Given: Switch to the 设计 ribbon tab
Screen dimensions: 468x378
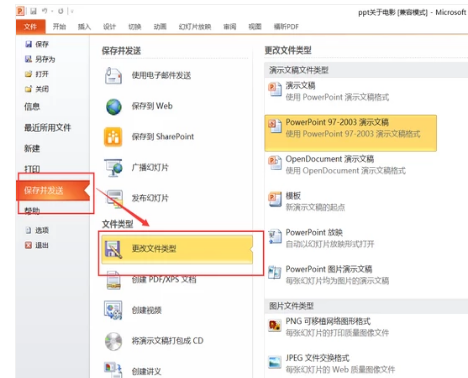Looking at the screenshot, I should pyautogui.click(x=109, y=27).
